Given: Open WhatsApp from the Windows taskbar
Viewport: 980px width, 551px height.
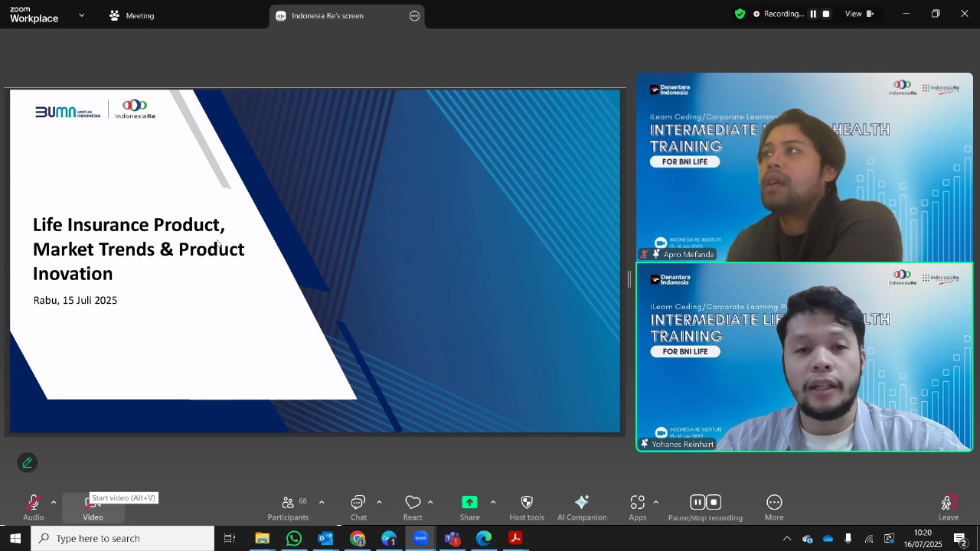Looking at the screenshot, I should click(294, 539).
